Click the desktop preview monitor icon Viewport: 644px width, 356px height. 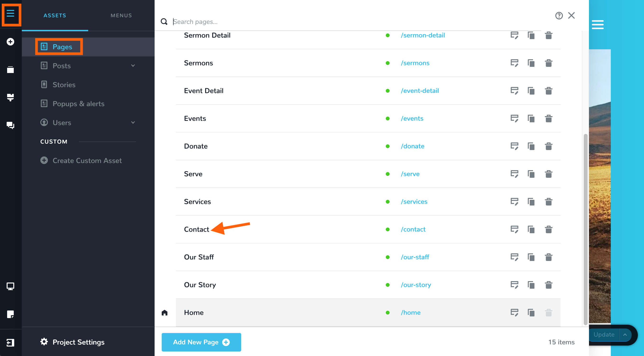[x=10, y=286]
